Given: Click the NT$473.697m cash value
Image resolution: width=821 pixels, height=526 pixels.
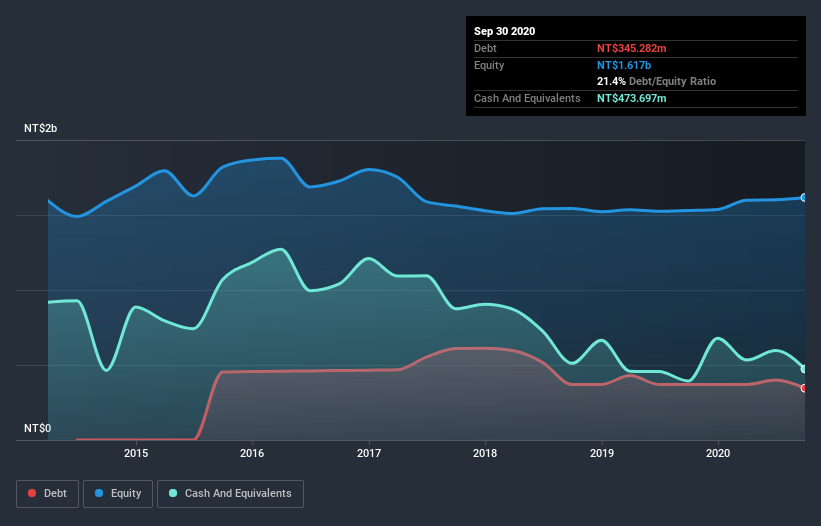Looking at the screenshot, I should 631,98.
